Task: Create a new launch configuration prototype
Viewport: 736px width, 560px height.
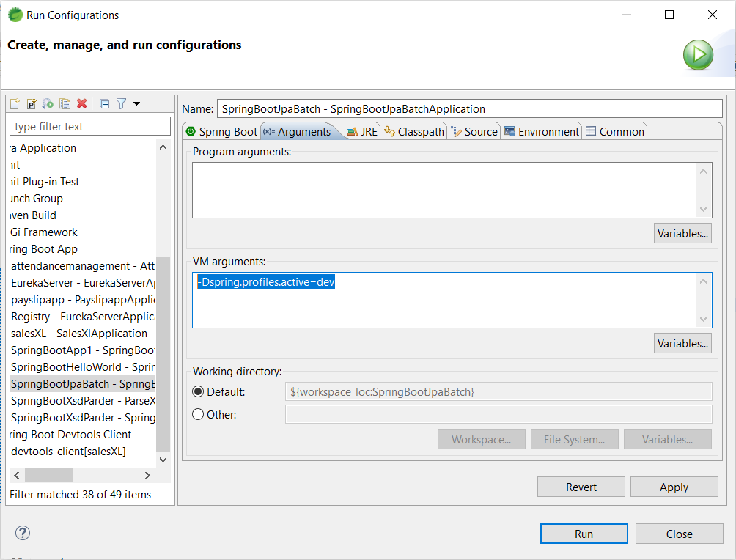Action: coord(32,103)
